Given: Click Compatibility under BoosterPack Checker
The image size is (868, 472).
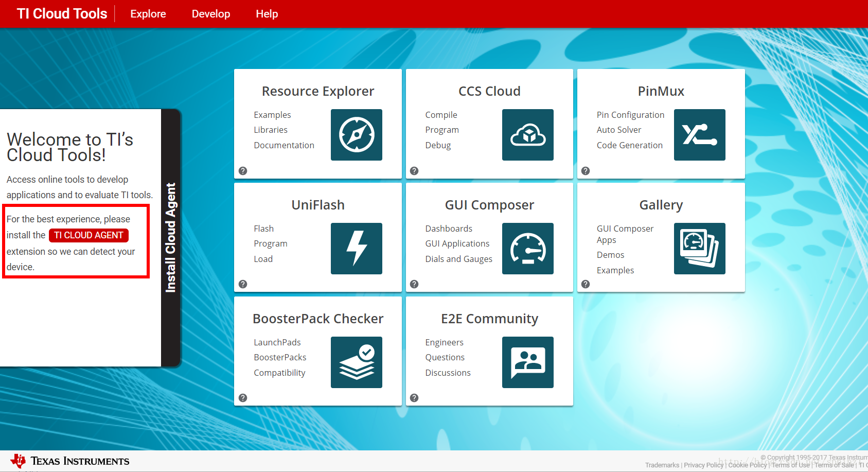Looking at the screenshot, I should (x=279, y=373).
